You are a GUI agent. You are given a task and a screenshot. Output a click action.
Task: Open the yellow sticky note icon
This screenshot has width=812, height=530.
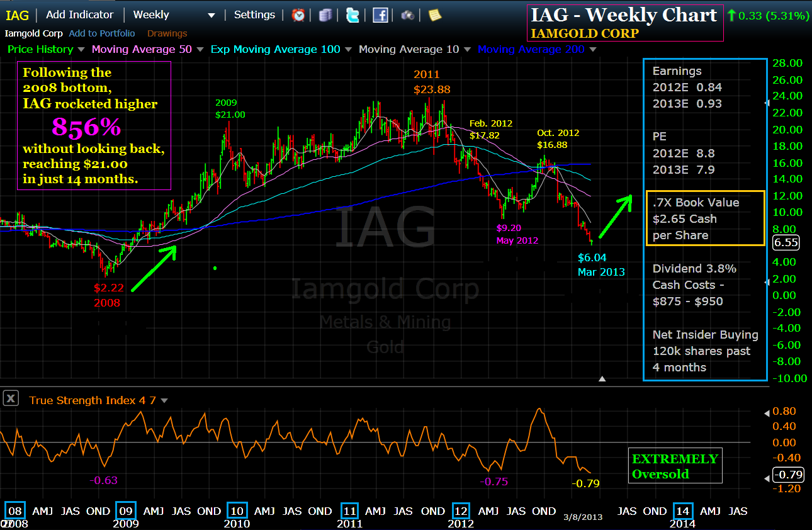tap(435, 15)
